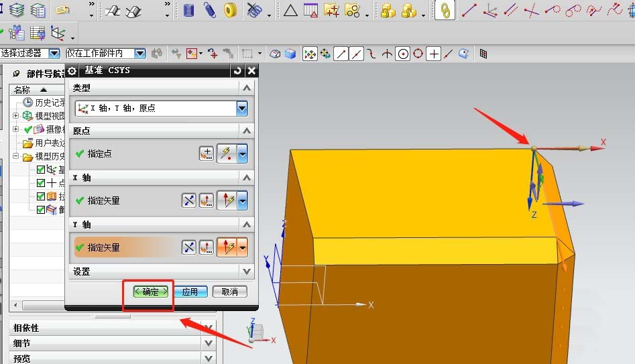The height and width of the screenshot is (364, 635).
Task: Click the spreadsheet filter icon in second row
Action: (38, 34)
